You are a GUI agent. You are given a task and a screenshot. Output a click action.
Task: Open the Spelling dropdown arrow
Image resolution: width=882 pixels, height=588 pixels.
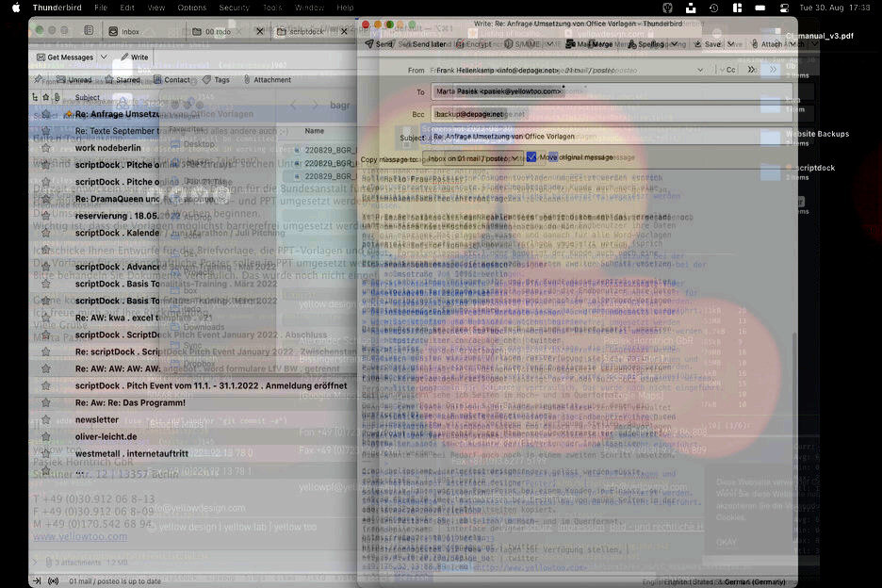point(674,44)
